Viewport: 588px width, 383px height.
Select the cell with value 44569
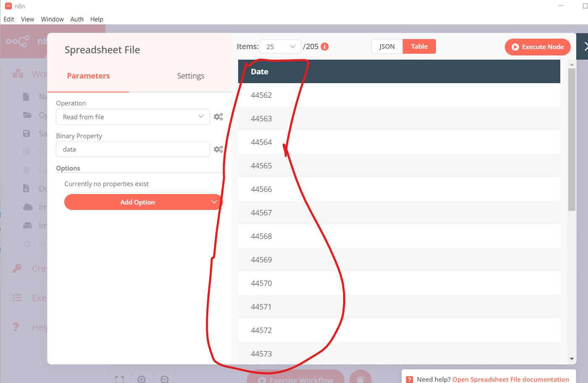399,260
